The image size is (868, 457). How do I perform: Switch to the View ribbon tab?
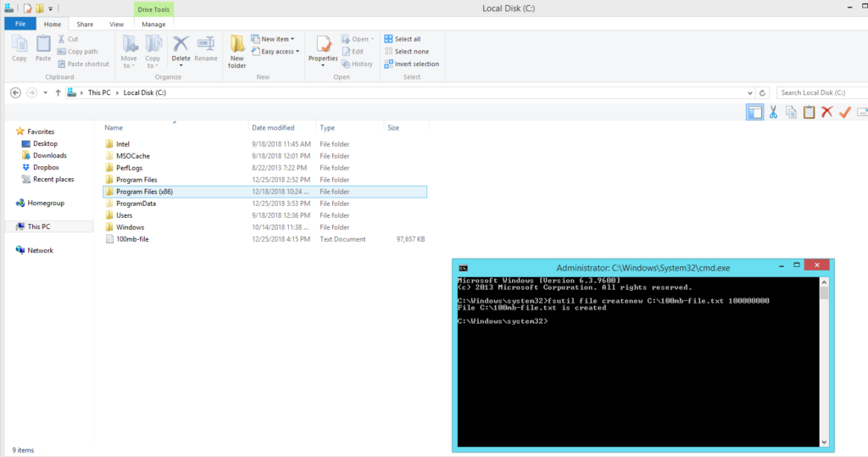coord(117,25)
